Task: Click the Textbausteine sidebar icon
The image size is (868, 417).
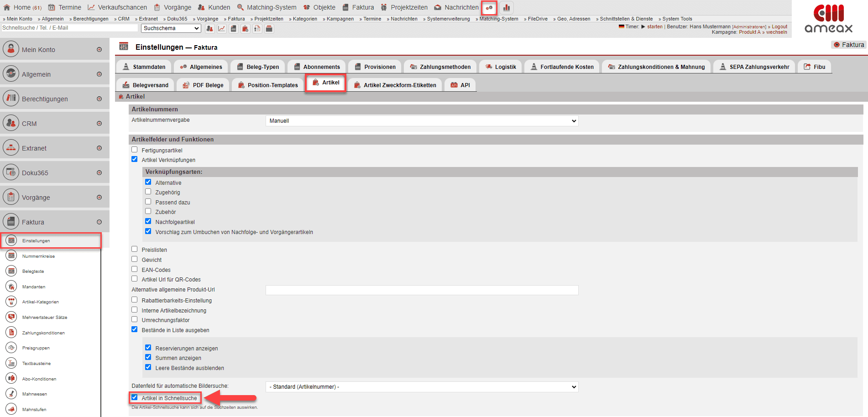Action: (11, 363)
